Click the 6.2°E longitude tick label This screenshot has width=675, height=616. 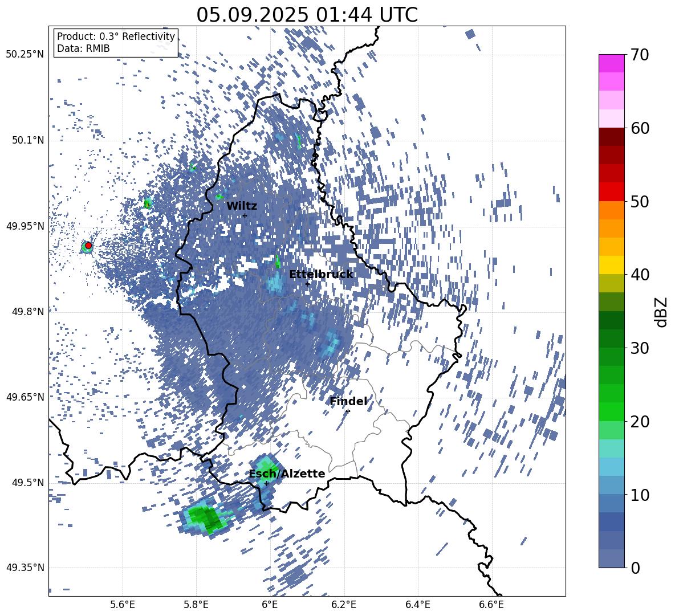pos(344,605)
